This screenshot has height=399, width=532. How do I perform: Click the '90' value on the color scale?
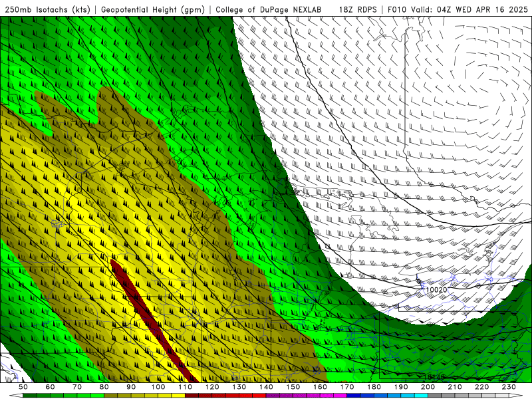click(x=131, y=387)
